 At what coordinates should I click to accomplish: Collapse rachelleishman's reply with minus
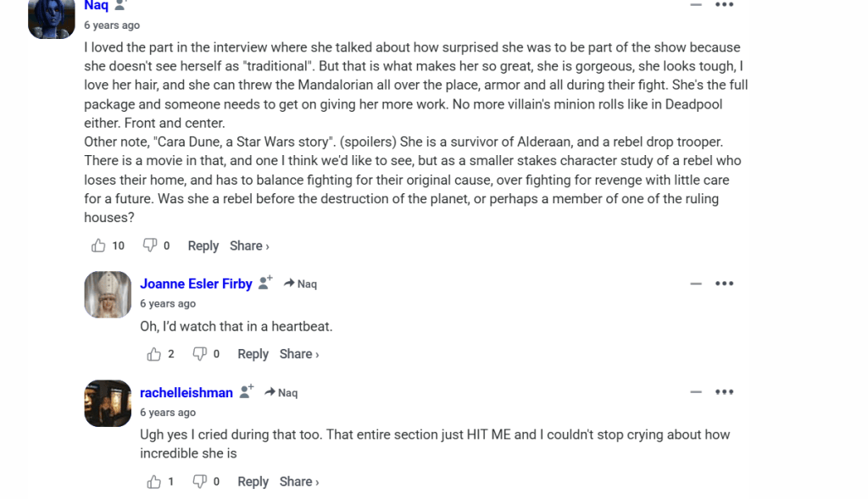(696, 391)
